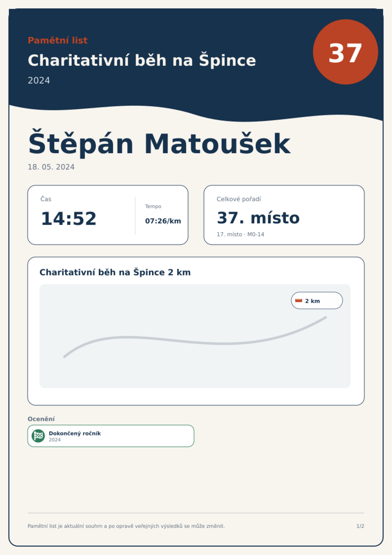Image resolution: width=392 pixels, height=555 pixels.
Task: Select the runner name Štěpán Matoušek
Action: tap(159, 144)
